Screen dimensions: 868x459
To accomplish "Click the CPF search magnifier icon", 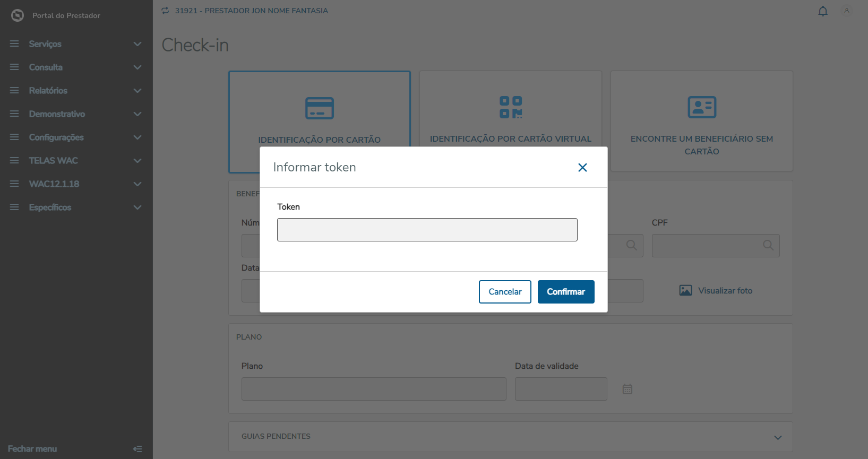I will pos(768,245).
